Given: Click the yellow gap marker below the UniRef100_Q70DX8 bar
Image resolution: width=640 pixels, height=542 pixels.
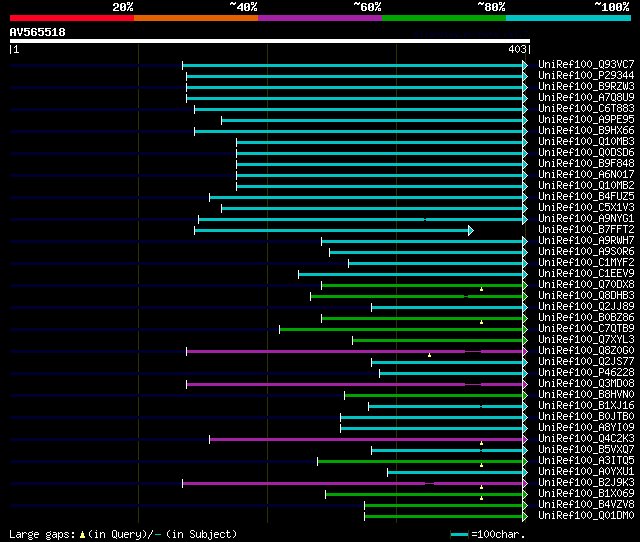Looking at the screenshot, I should 482,289.
